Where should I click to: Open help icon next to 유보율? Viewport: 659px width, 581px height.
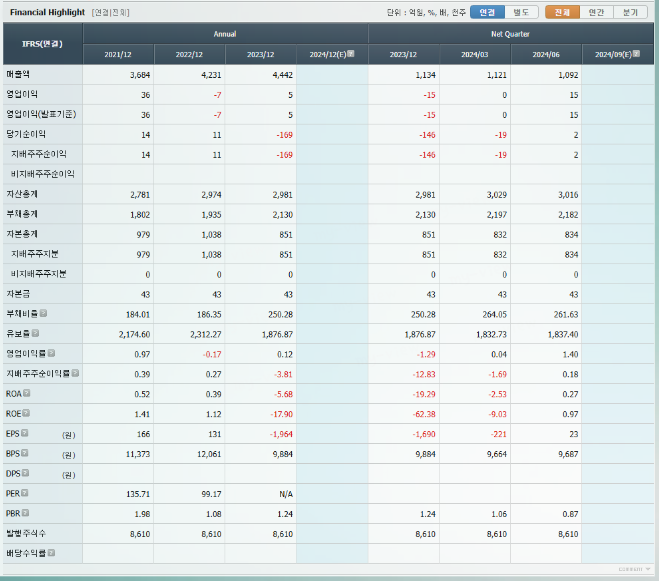[35, 333]
